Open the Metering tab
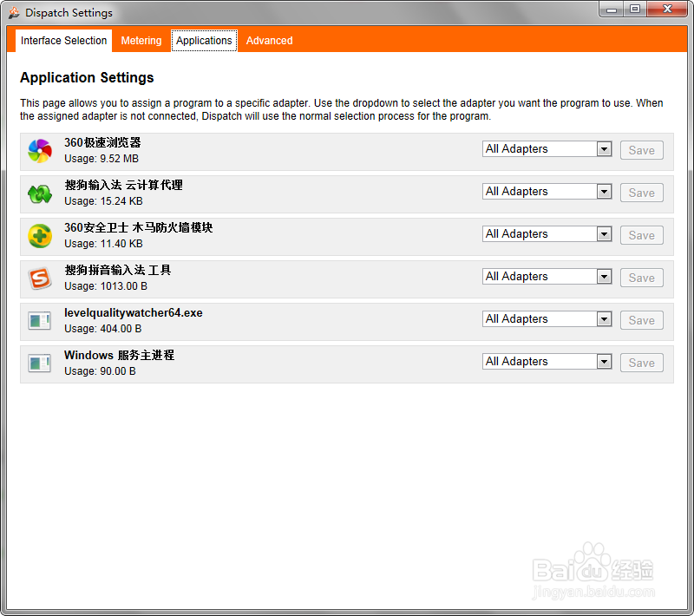The width and height of the screenshot is (694, 616). pyautogui.click(x=141, y=41)
